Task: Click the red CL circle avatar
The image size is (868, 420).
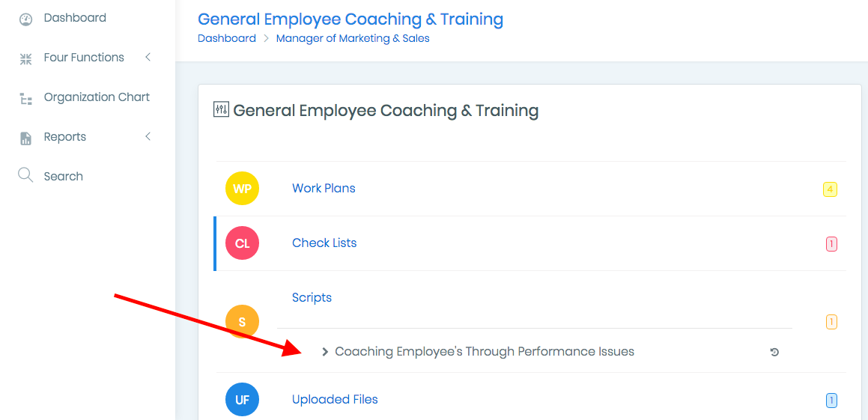Action: tap(242, 243)
